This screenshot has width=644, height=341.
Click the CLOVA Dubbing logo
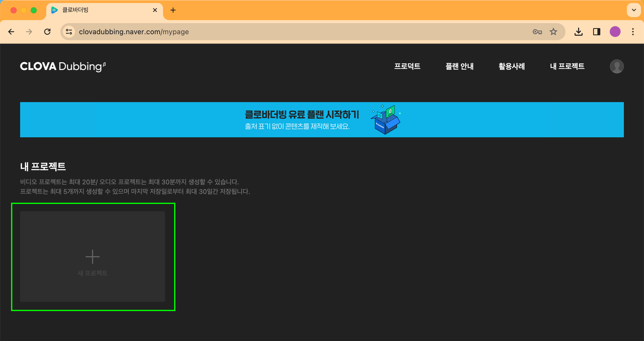(x=63, y=66)
